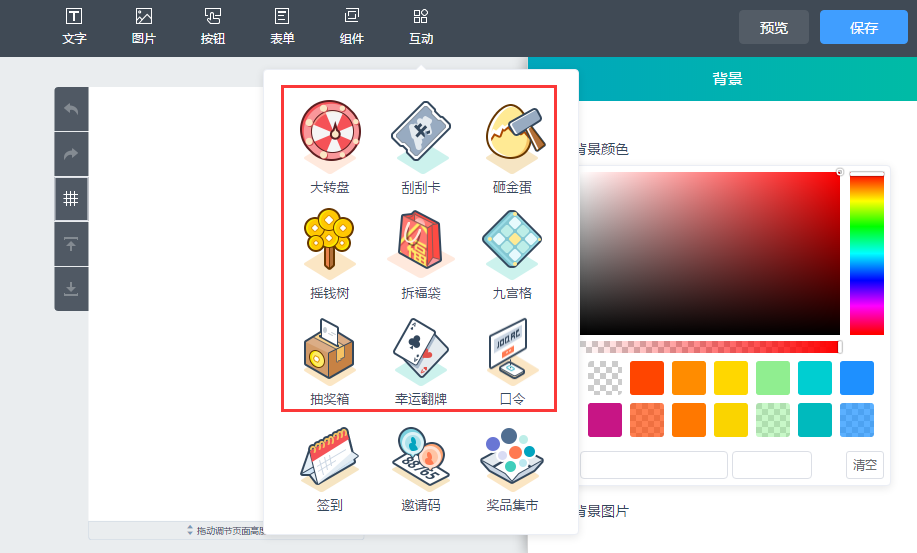Screen dimensions: 917x553
Task: Open the 互动 menu in toolbar
Action: 421,27
